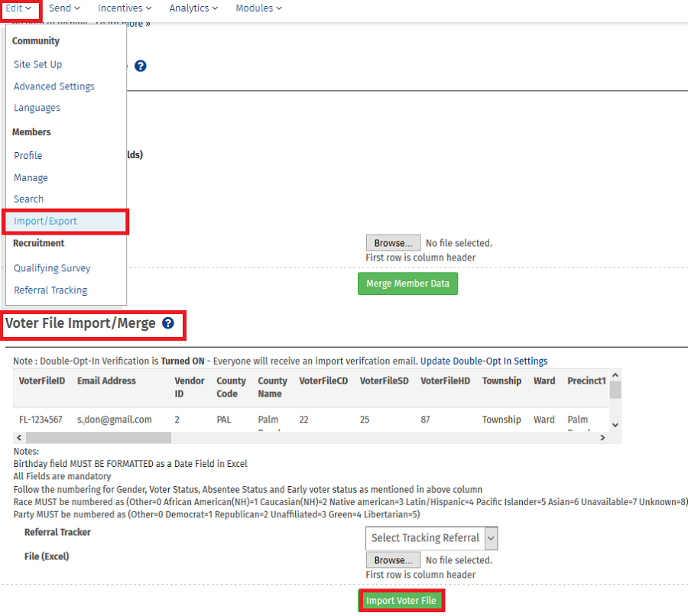Click the Precinct1 column header

[x=586, y=381]
